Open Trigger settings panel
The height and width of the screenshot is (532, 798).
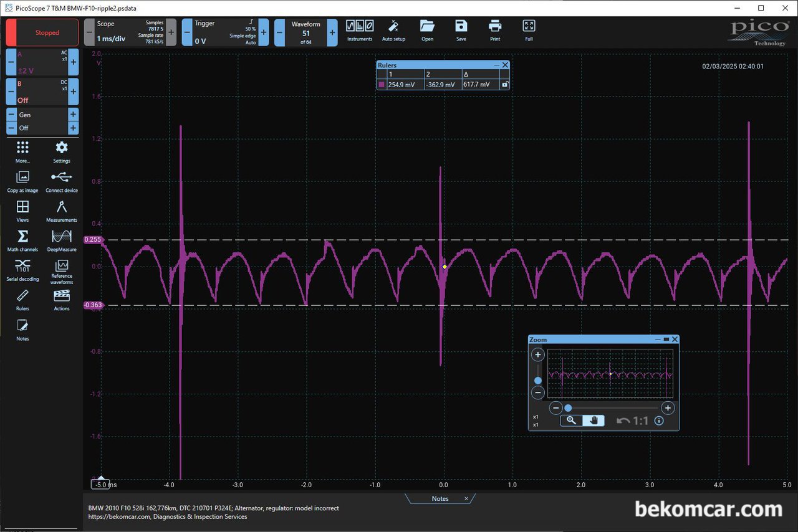pos(226,32)
